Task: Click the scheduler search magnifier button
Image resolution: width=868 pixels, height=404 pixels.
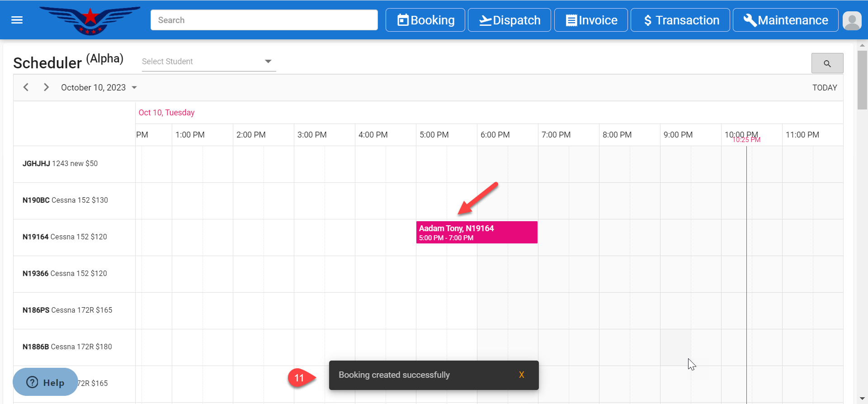Action: (x=827, y=63)
